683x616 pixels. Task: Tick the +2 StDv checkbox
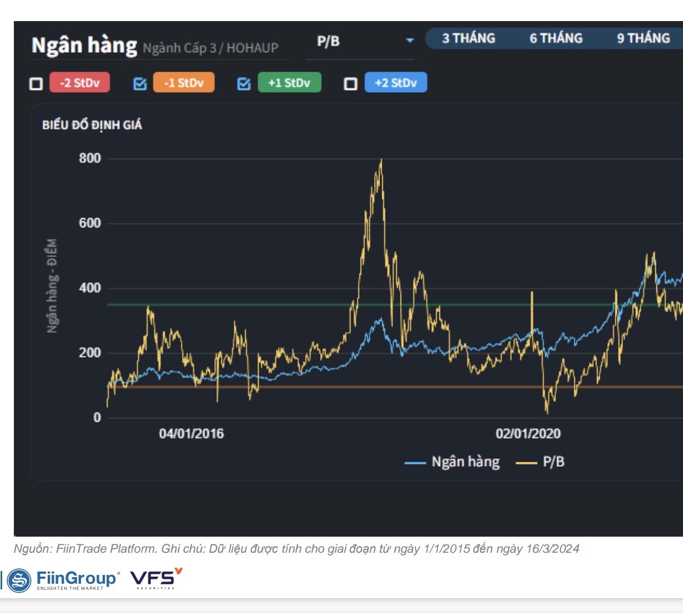351,84
